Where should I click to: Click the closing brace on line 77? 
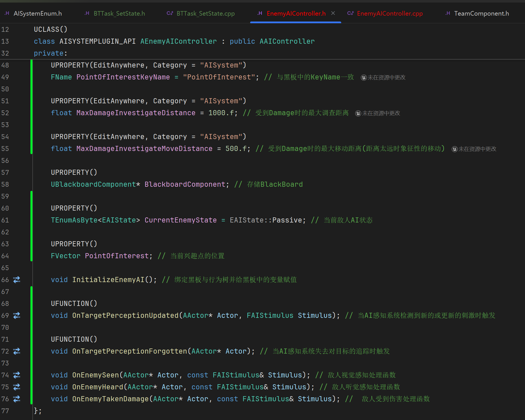point(36,411)
